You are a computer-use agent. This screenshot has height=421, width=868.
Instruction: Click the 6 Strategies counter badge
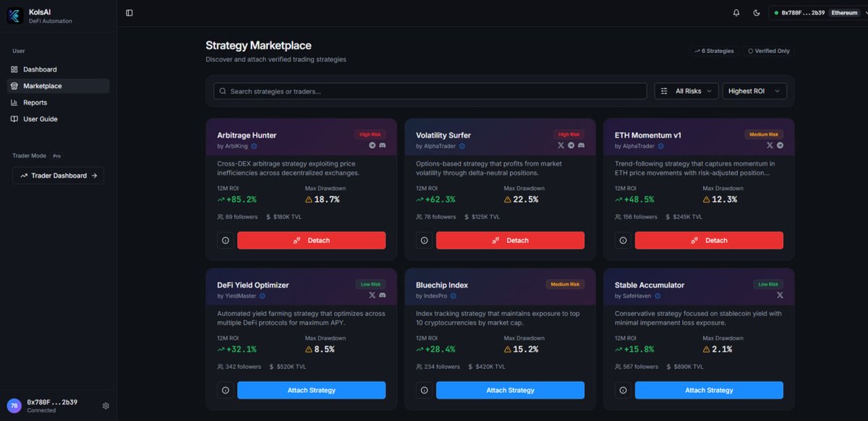tap(714, 51)
